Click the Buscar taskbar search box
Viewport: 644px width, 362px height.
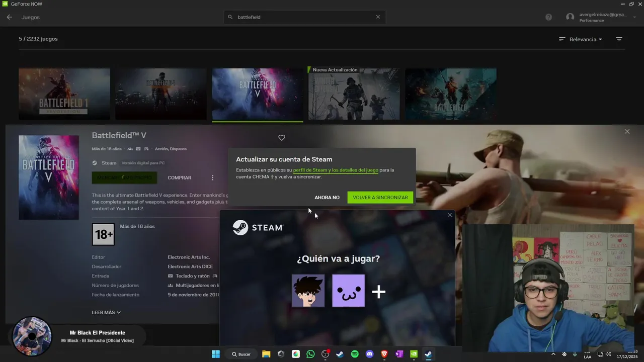[x=241, y=354]
